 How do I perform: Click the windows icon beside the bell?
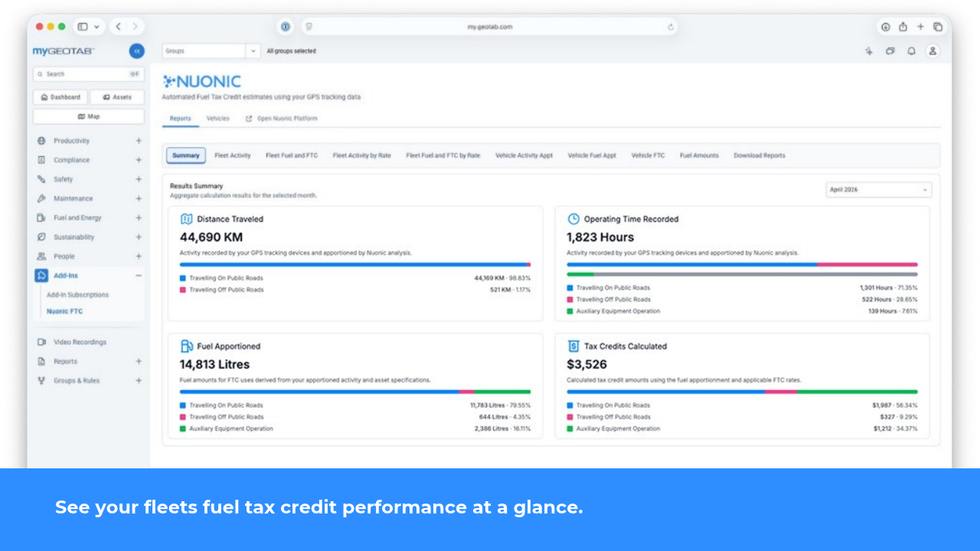point(890,51)
